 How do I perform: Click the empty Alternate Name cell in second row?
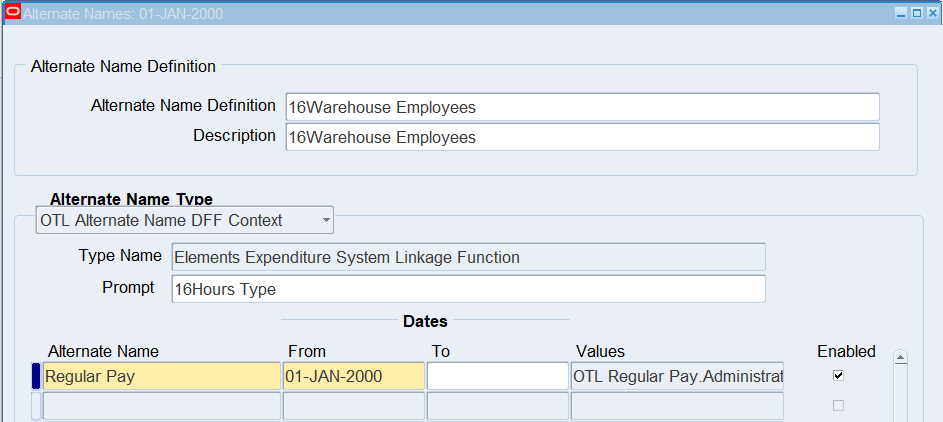tap(162, 406)
